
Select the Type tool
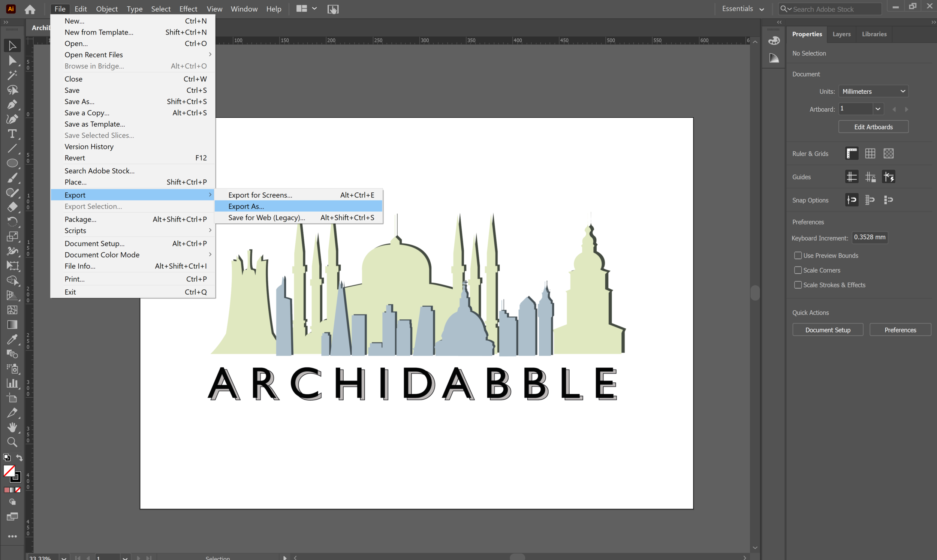point(12,134)
